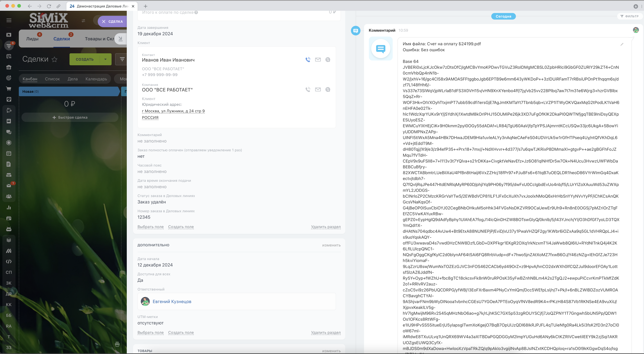The height and width of the screenshot is (354, 644).
Task: Add Сделки page to favorites star
Action: (54, 59)
